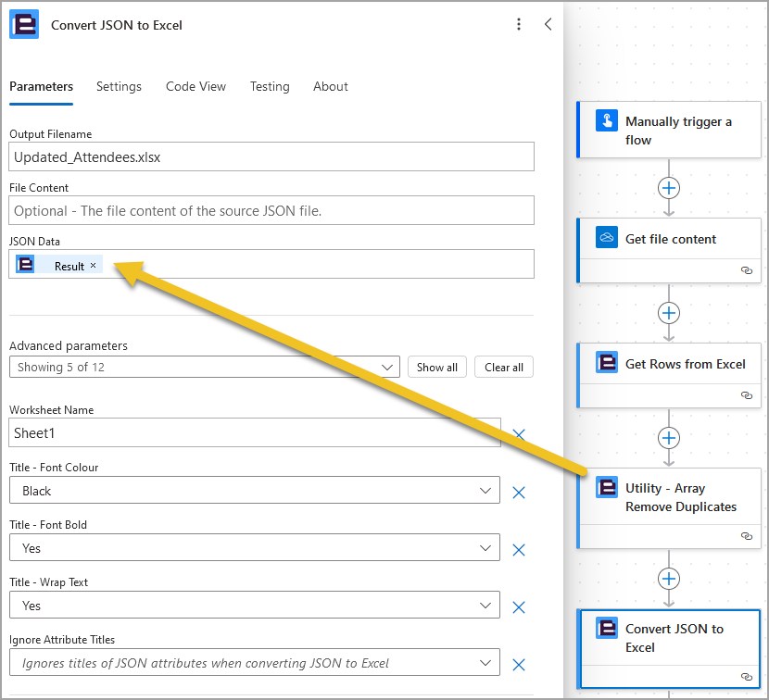
Task: Add step below Array Remove Duplicates
Action: [668, 579]
